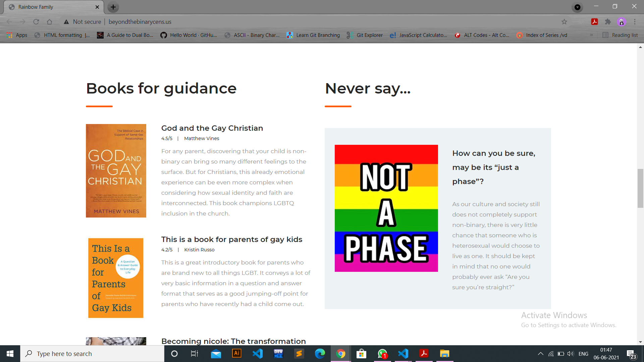
Task: Click the vertical scrollbar thumb
Action: [640, 188]
